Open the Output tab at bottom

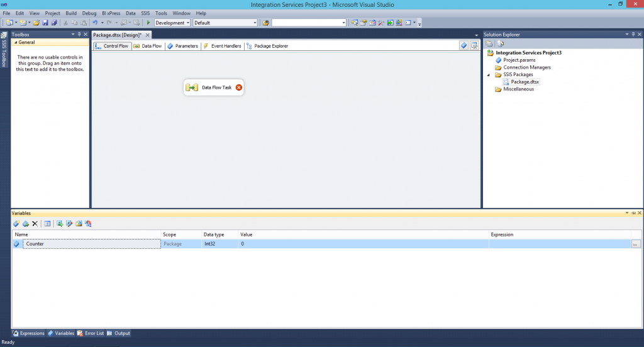[118, 333]
